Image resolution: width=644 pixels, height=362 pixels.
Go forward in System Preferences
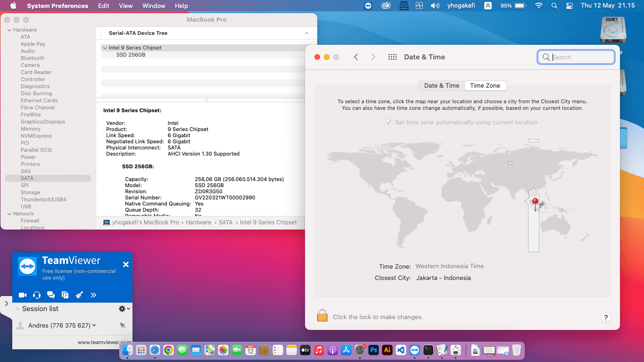(373, 57)
